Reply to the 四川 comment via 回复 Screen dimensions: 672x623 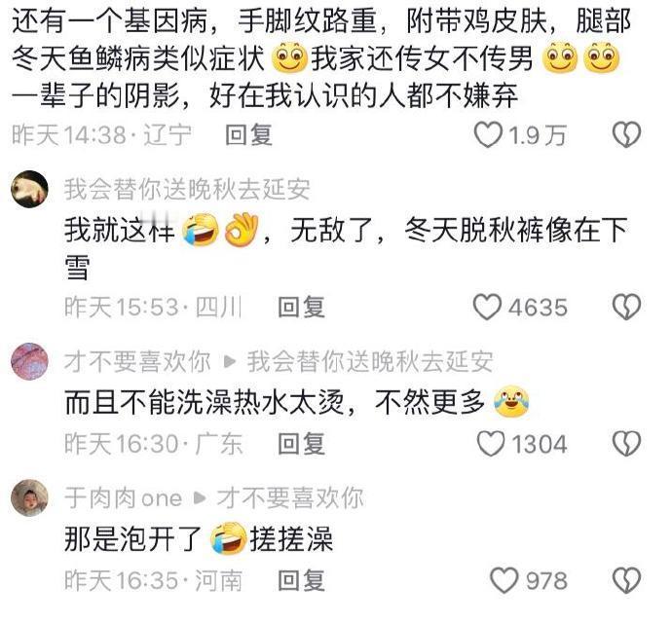(301, 308)
